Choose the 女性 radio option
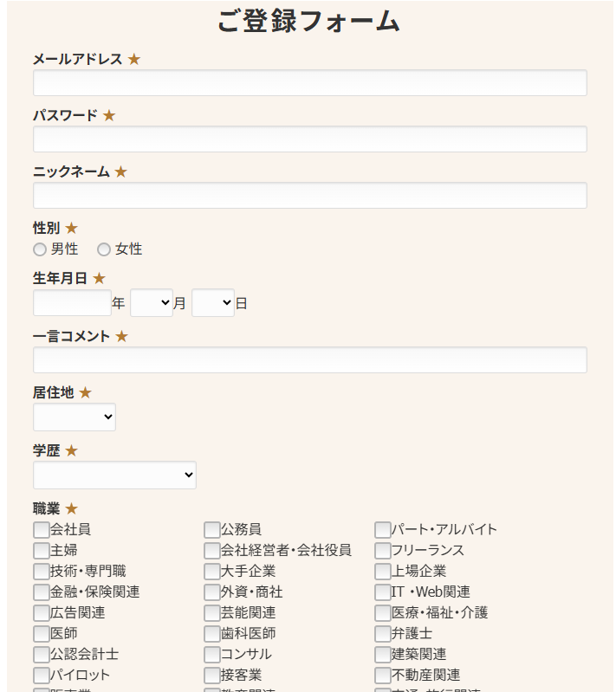Viewport: 616px width, 692px height. click(x=104, y=249)
